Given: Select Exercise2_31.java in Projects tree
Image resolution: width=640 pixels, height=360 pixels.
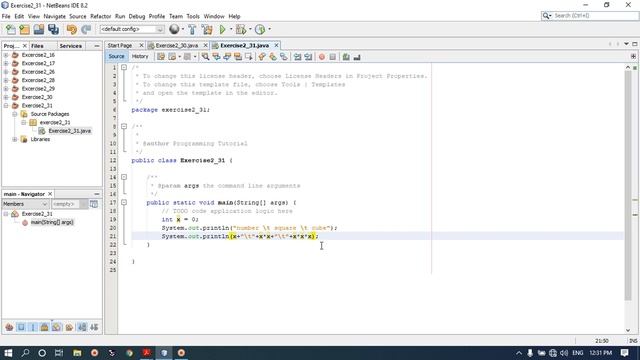Looking at the screenshot, I should 69,131.
